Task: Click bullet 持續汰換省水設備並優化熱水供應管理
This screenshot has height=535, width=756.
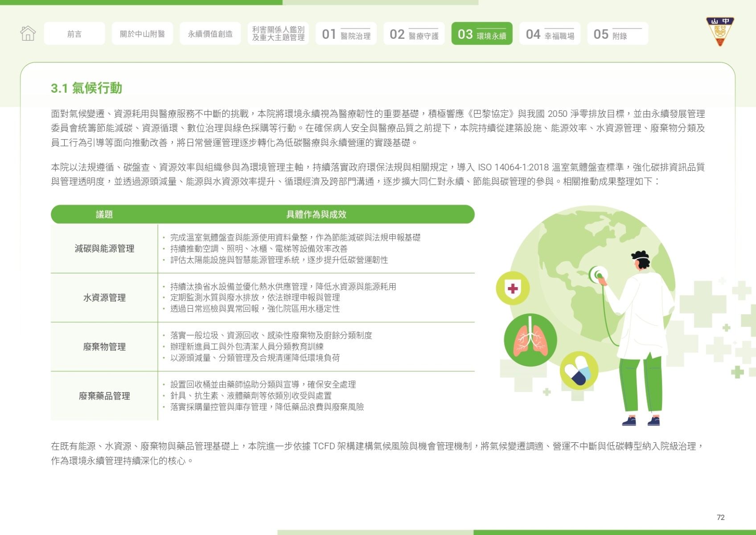Action: pyautogui.click(x=283, y=287)
